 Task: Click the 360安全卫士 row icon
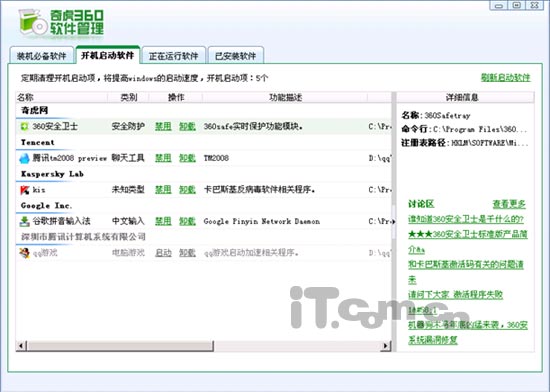pos(24,126)
